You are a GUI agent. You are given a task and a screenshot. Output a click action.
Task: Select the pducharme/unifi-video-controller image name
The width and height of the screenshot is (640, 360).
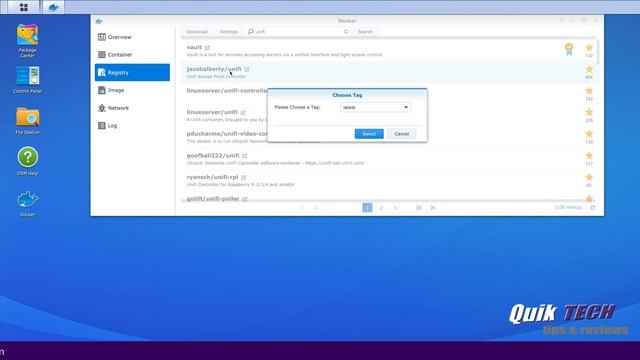pos(227,134)
